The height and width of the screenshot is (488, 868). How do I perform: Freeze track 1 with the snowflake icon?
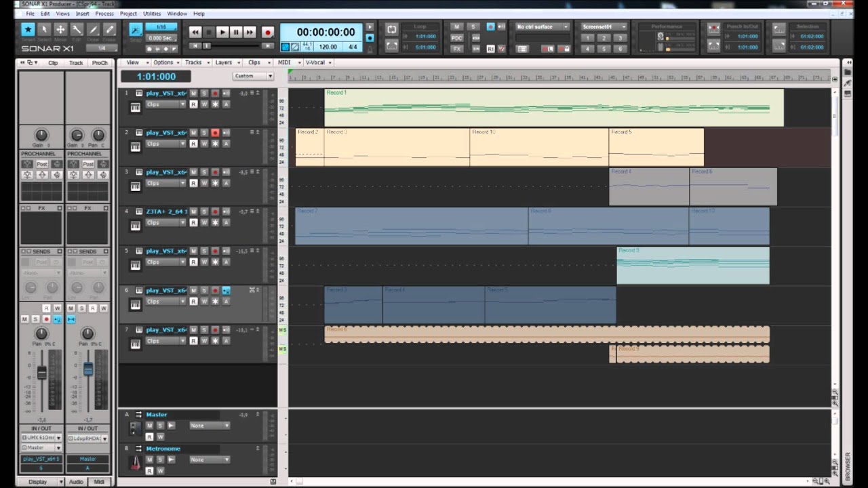tap(215, 104)
